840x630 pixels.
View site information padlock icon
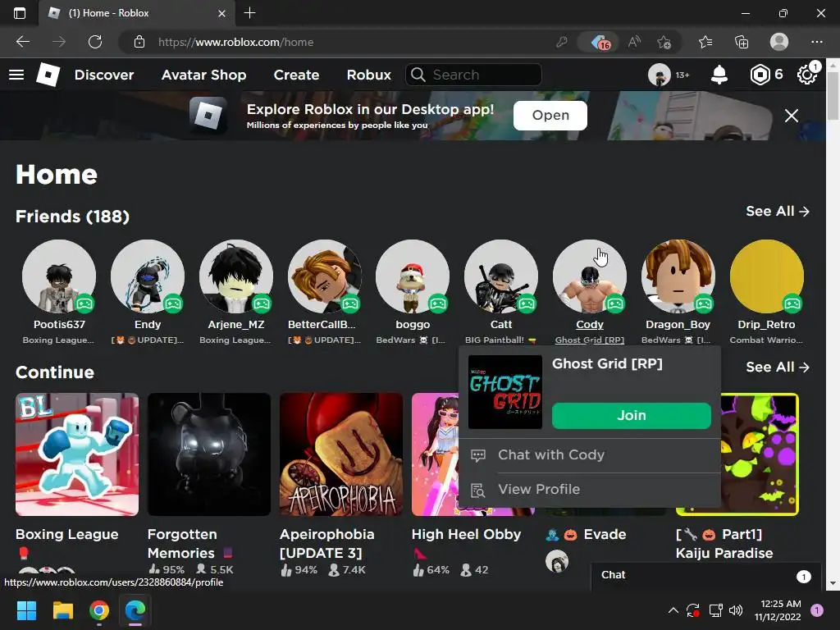coord(139,42)
